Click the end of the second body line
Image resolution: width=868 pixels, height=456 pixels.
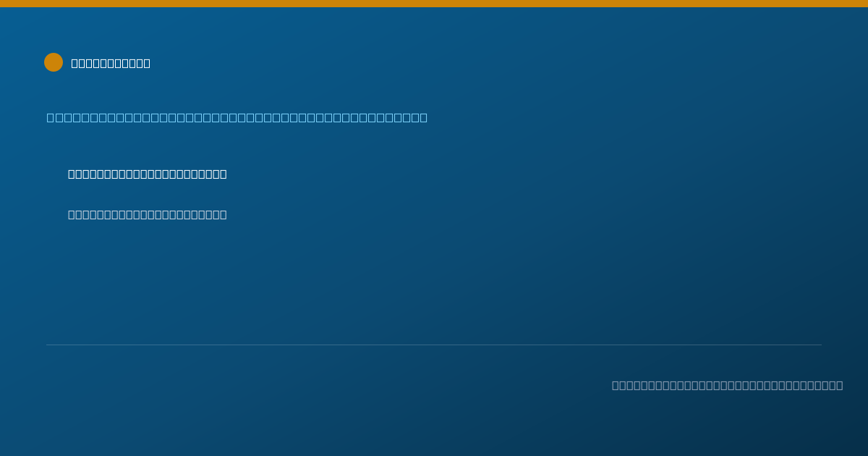[x=223, y=214]
